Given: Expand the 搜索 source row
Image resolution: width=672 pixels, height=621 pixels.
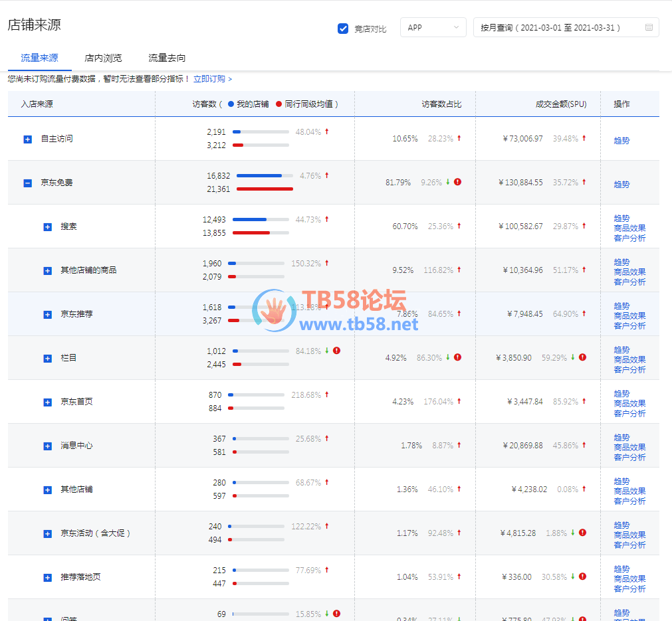Looking at the screenshot, I should coord(48,227).
